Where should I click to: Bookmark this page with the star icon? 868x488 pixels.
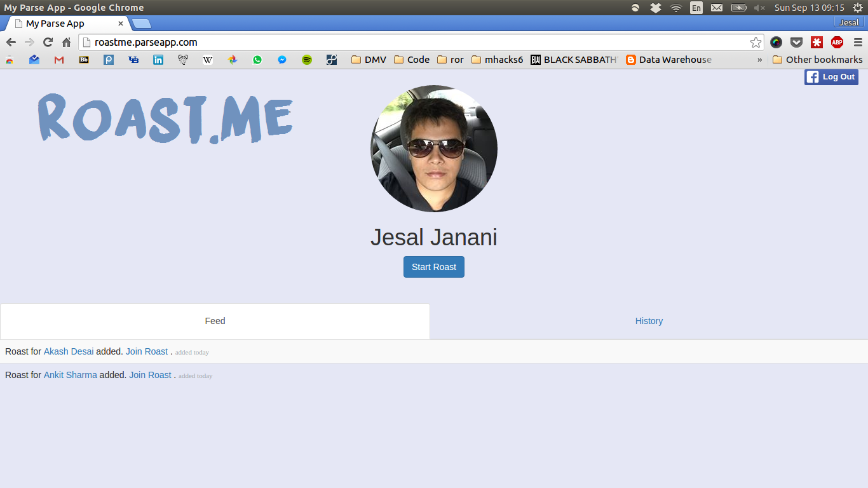tap(756, 43)
